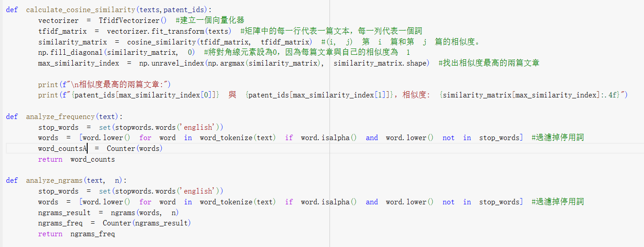Viewport: 644px width, 247px height.
Task: Click the word_countsA variable name
Action: pyautogui.click(x=62, y=149)
